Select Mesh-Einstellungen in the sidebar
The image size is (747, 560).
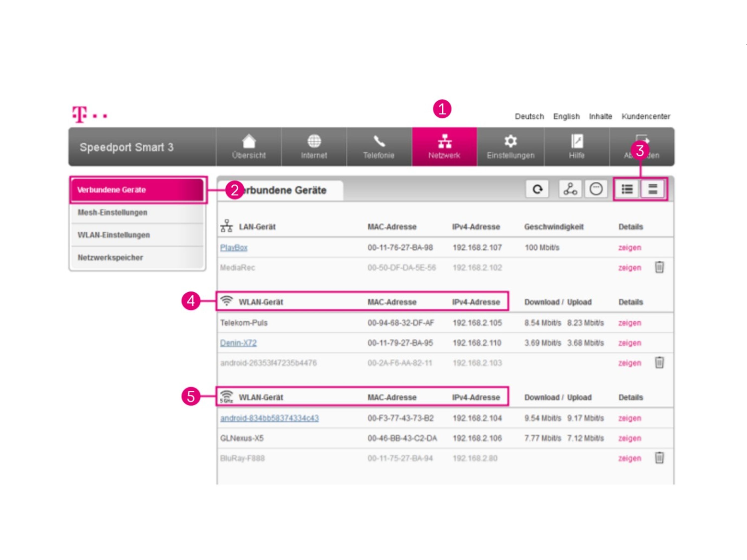click(x=113, y=213)
